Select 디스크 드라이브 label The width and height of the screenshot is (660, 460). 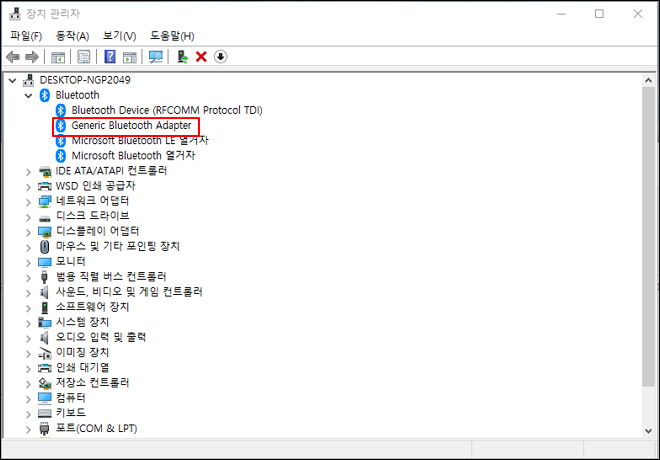pos(93,216)
